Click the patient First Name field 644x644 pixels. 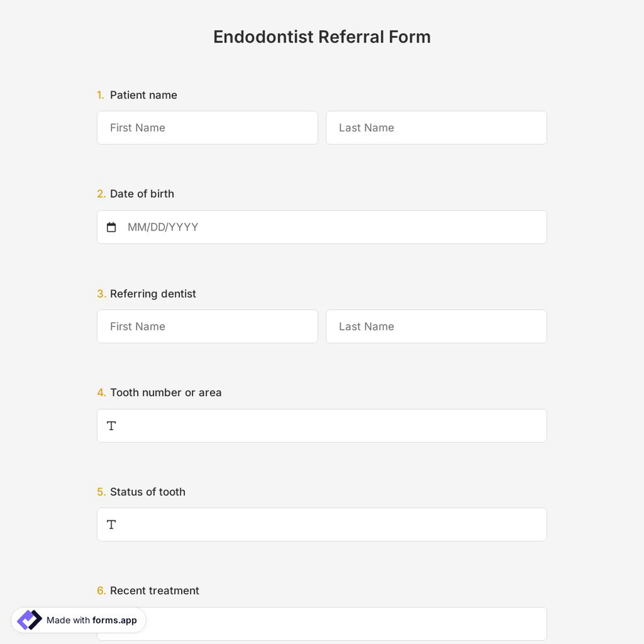[x=207, y=128]
